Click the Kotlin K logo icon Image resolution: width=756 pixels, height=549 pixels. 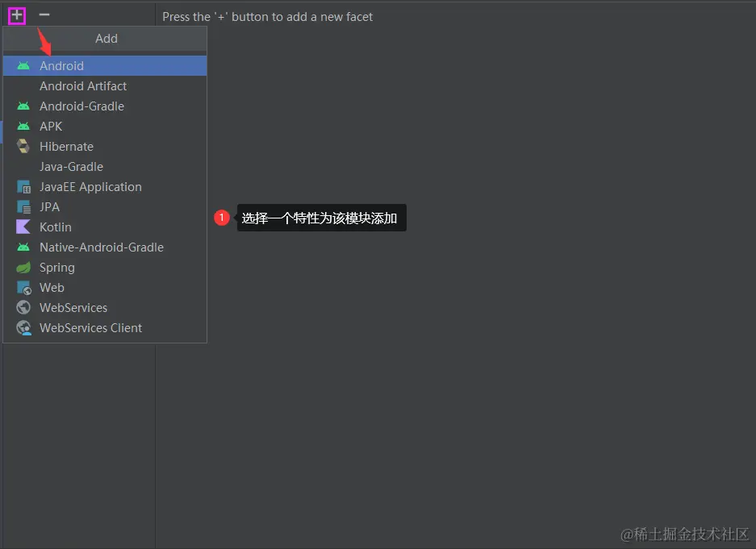[23, 227]
